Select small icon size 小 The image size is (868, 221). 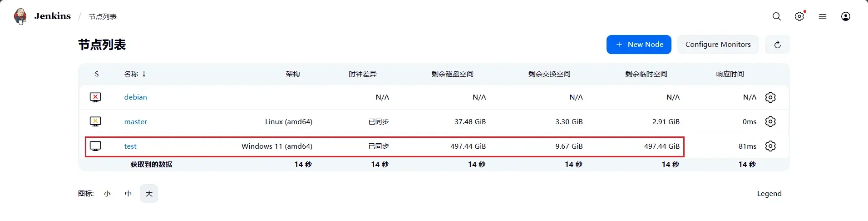coord(107,194)
